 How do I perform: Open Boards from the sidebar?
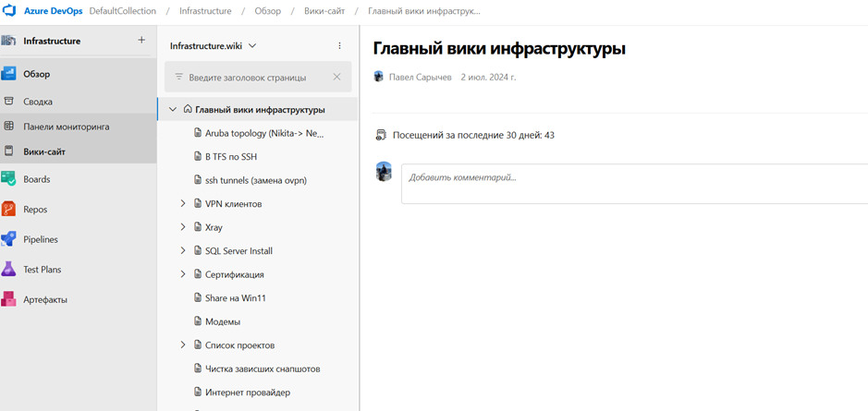point(37,179)
